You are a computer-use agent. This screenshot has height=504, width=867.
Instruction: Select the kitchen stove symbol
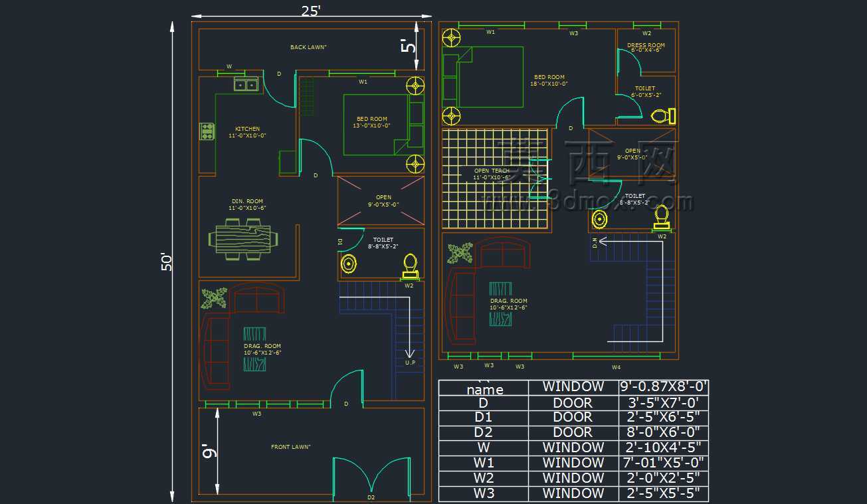coord(207,131)
